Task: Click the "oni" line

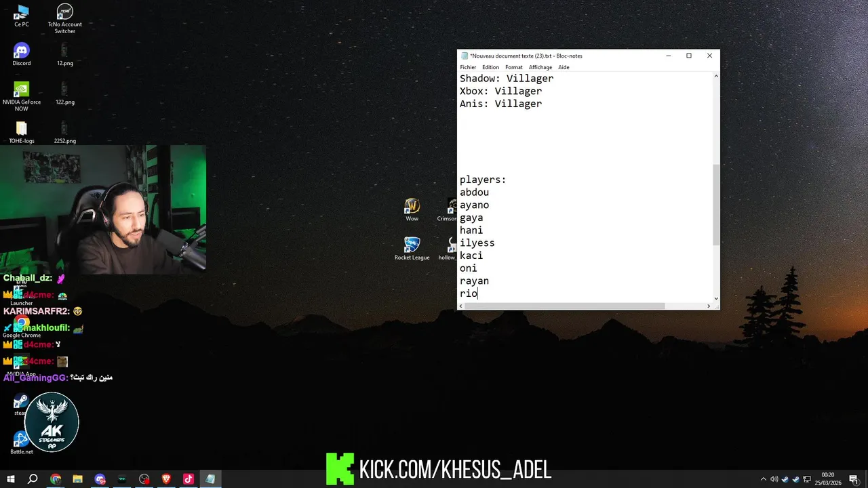Action: (468, 268)
